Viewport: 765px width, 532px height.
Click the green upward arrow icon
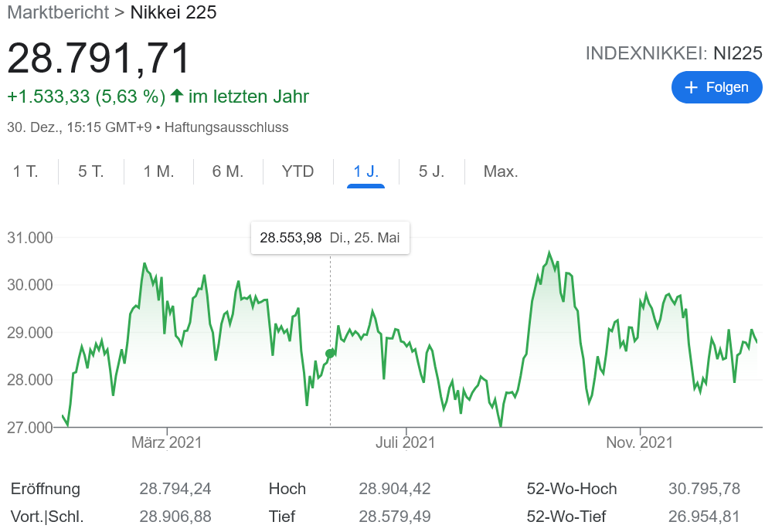pyautogui.click(x=177, y=97)
